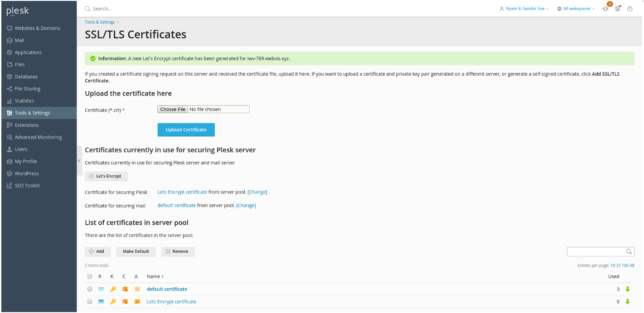Click the Choose File button
The image size is (644, 313).
click(173, 109)
